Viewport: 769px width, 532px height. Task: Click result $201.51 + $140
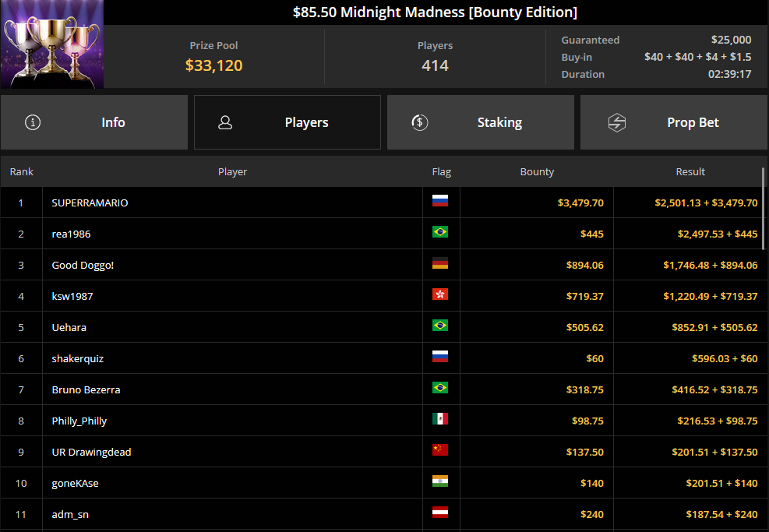click(x=722, y=483)
